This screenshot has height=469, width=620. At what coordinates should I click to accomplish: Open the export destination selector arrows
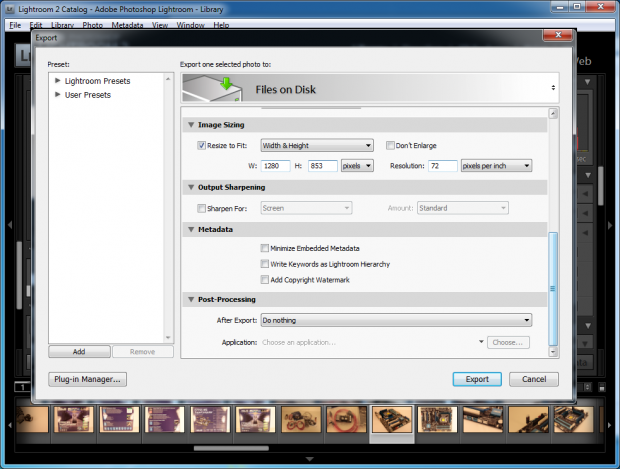(553, 88)
